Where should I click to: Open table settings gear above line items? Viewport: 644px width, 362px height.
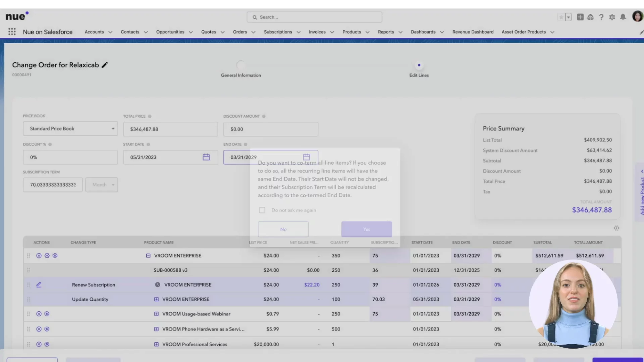tap(616, 228)
